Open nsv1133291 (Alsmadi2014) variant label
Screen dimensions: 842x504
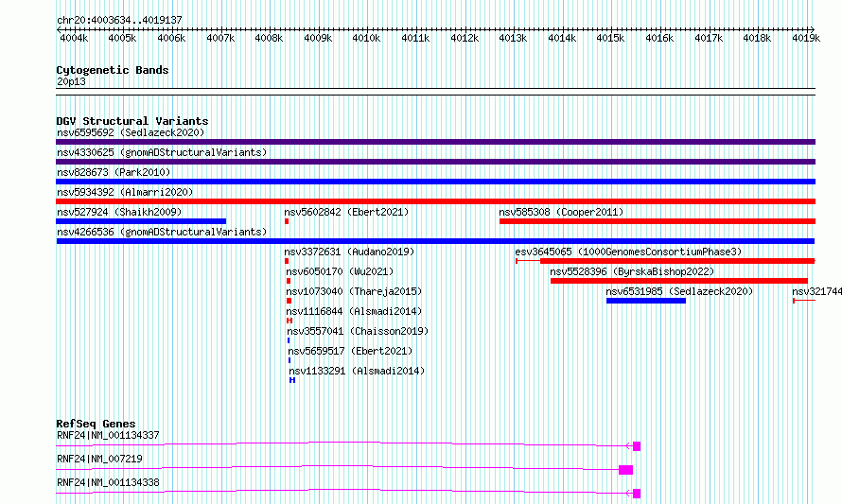click(357, 371)
